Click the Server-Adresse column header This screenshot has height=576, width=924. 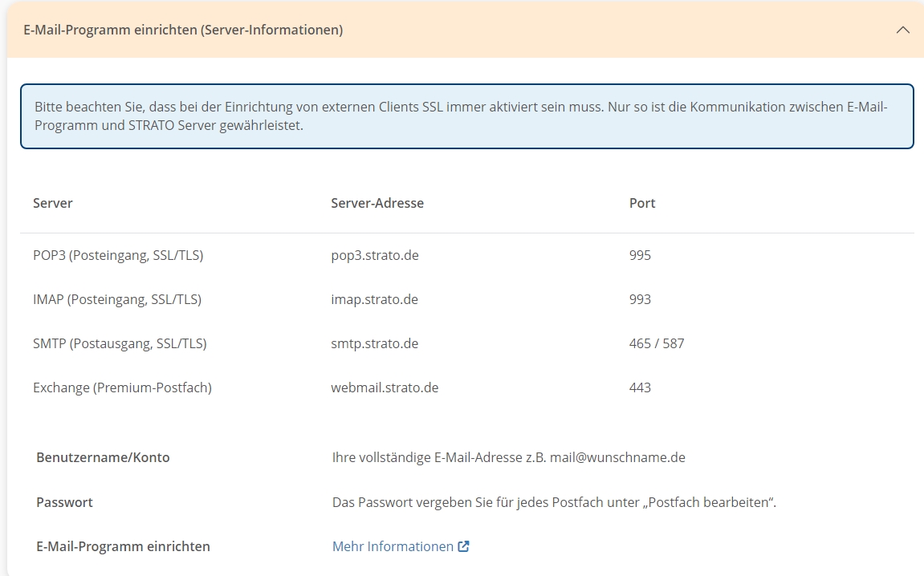[x=377, y=203]
